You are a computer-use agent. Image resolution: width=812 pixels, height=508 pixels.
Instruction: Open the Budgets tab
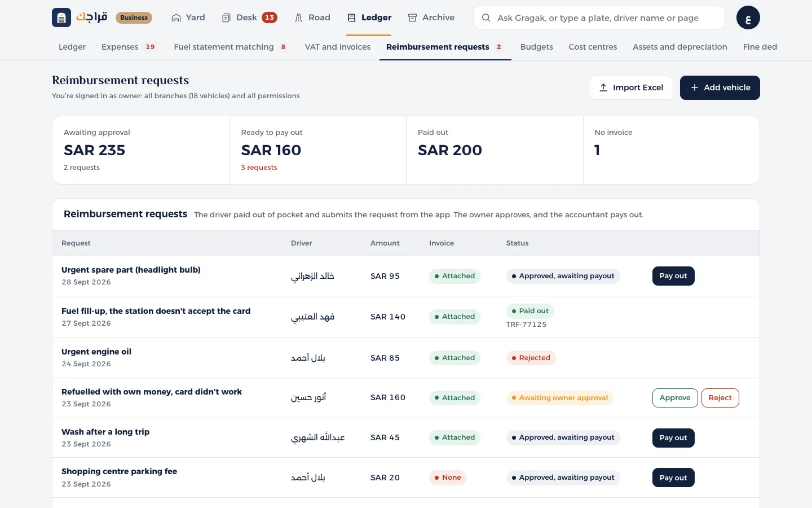pos(537,47)
